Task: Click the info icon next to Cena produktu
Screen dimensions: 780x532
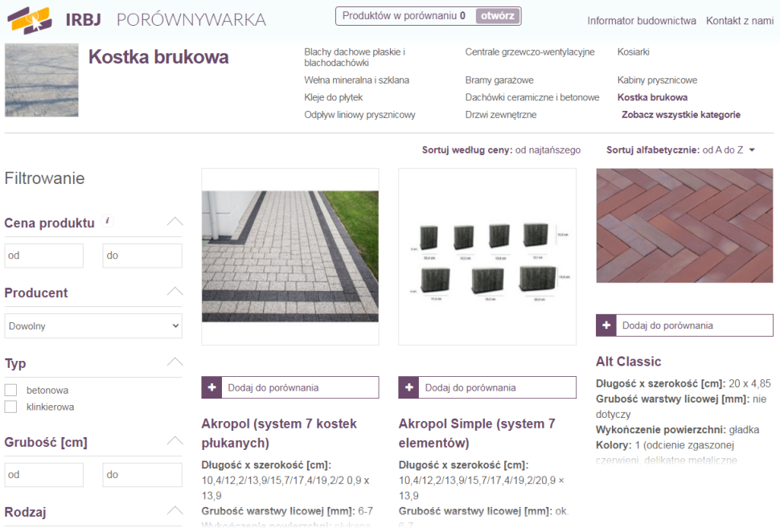Action: [x=108, y=221]
